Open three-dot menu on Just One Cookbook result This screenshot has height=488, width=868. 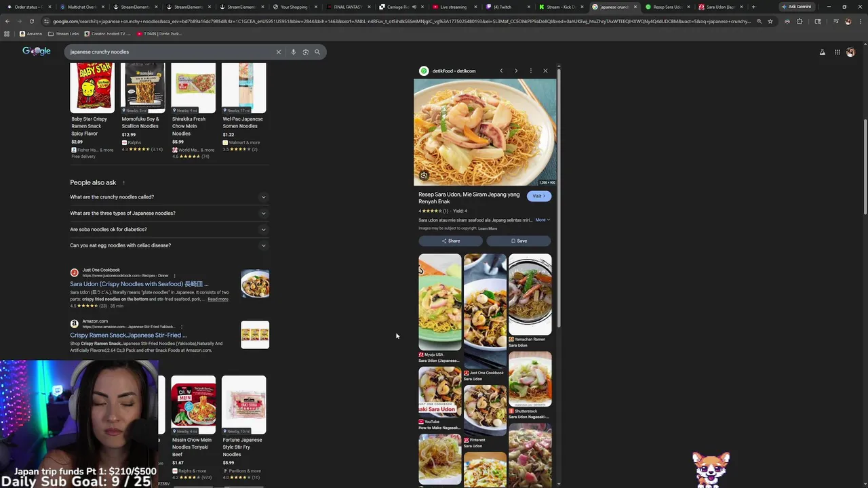click(174, 276)
